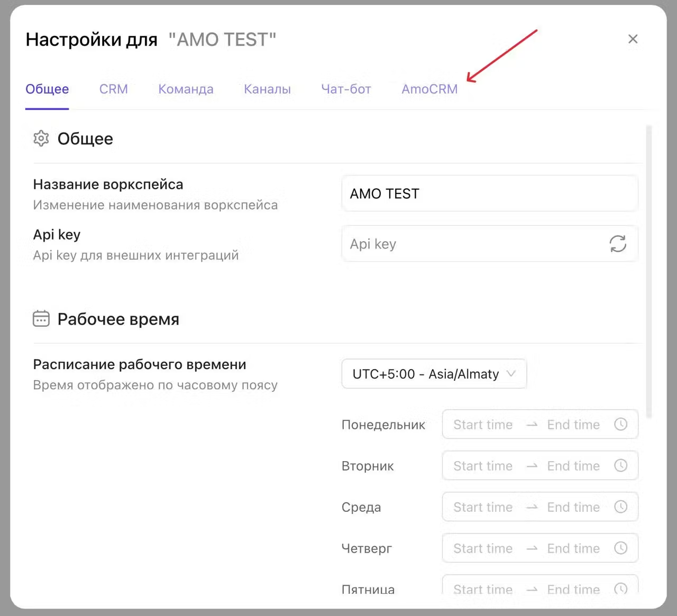677x616 pixels.
Task: Go to the Каналы tab
Action: (267, 89)
